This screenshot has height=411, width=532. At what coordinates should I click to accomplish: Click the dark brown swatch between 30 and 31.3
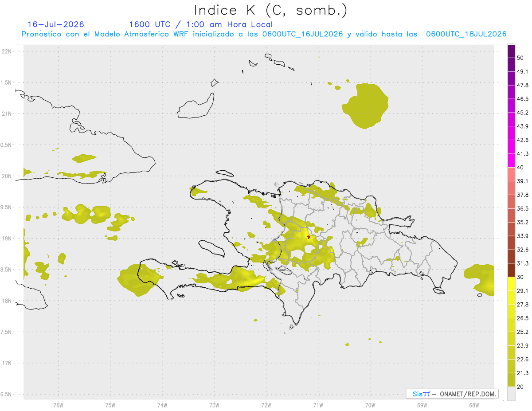tap(511, 270)
